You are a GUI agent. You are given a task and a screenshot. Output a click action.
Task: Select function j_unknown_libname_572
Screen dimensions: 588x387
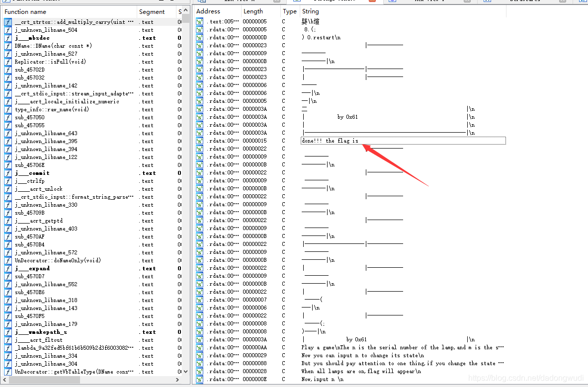pos(46,252)
